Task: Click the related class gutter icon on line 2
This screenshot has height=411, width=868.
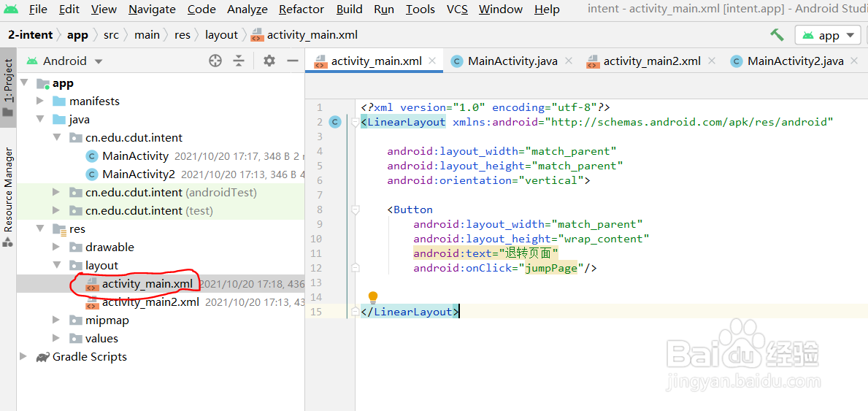Action: (x=335, y=122)
